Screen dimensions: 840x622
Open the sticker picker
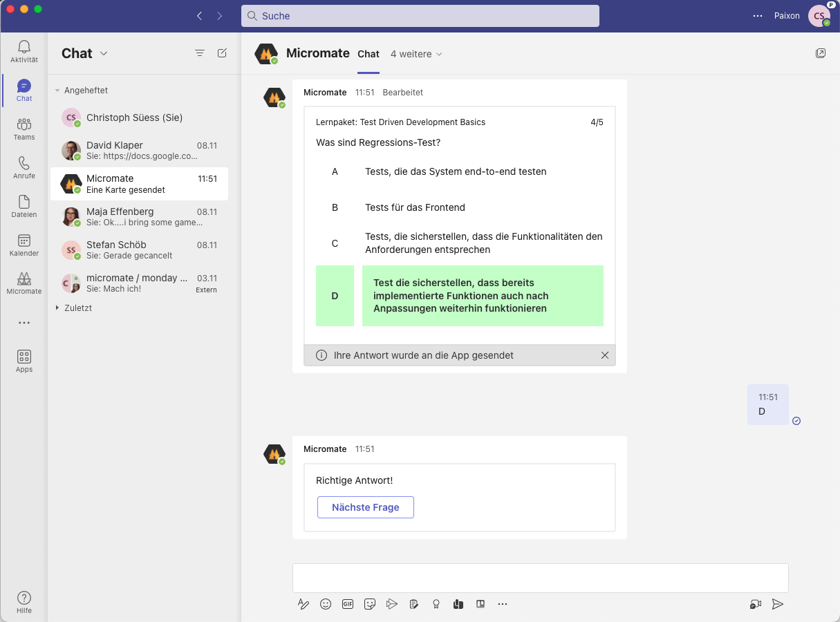click(x=370, y=604)
